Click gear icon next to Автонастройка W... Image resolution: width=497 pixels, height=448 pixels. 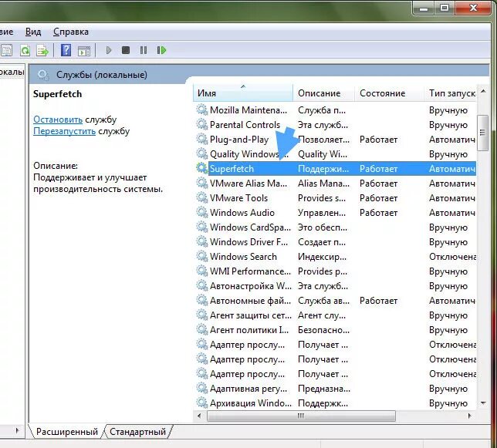click(x=201, y=285)
